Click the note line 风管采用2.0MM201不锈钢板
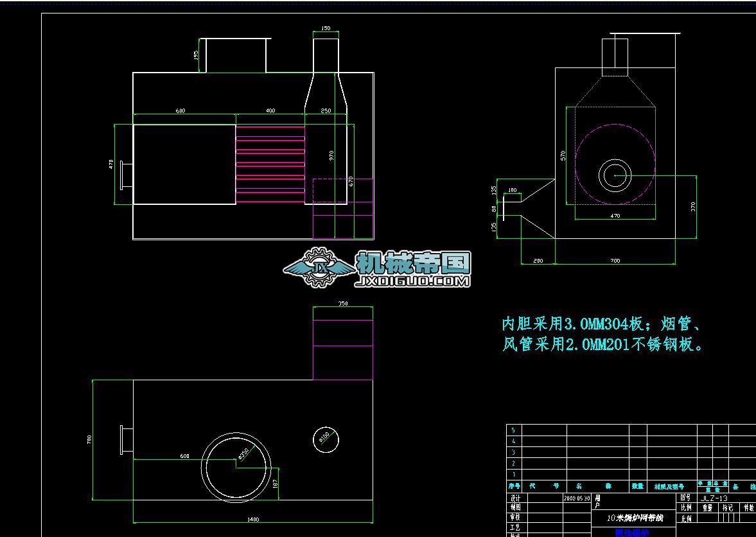 pyautogui.click(x=602, y=344)
